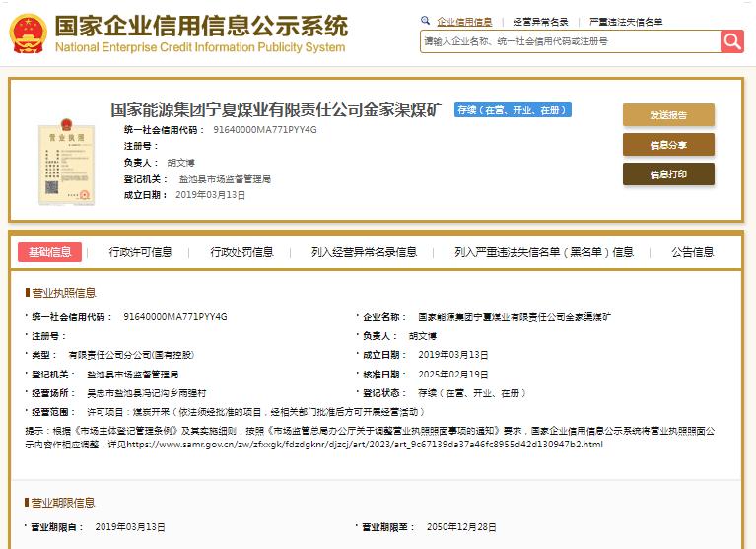Select the 经营异常名录 search category
The image size is (756, 549).
click(x=541, y=21)
